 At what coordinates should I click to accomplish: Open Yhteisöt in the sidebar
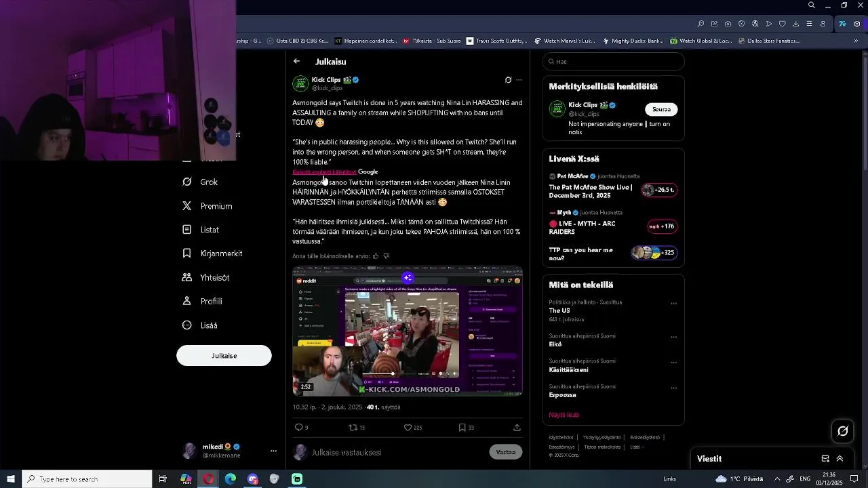click(206, 277)
